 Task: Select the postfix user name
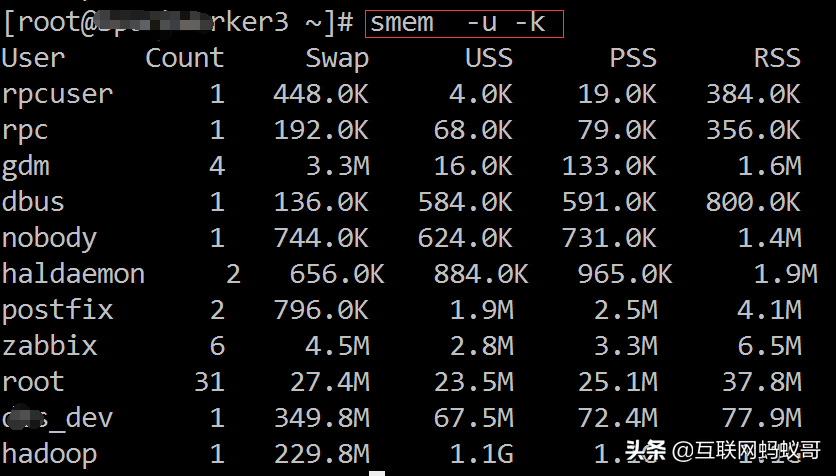[x=57, y=310]
